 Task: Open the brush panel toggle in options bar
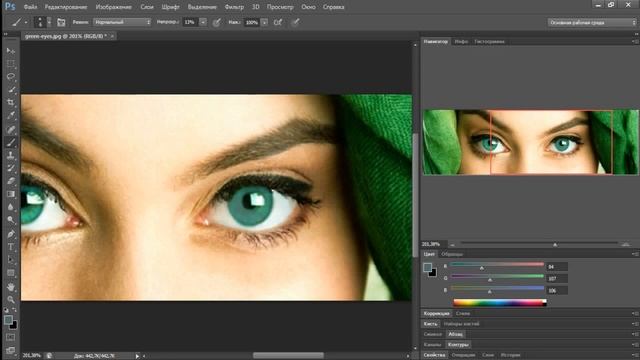coord(61,22)
